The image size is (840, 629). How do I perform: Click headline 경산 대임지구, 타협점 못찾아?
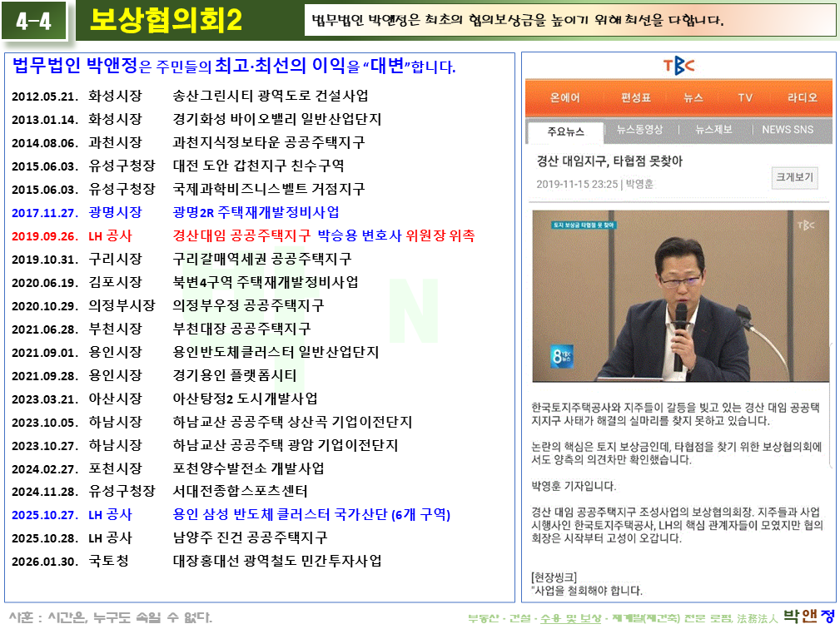click(609, 161)
